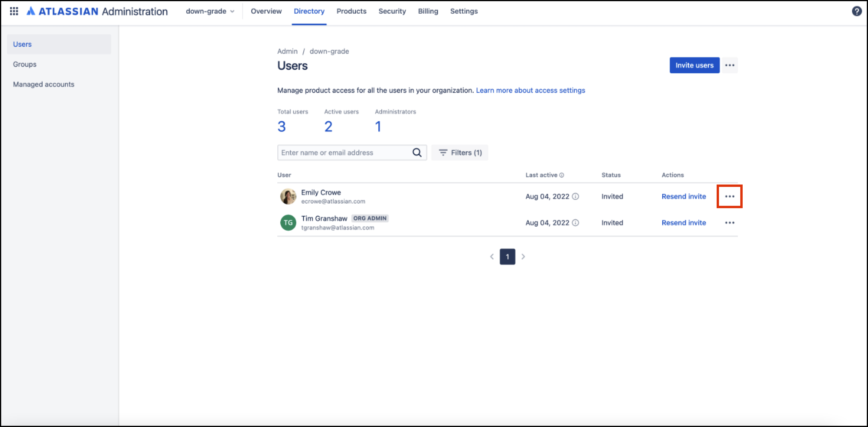Click the Invite users button
868x427 pixels.
[x=694, y=65]
